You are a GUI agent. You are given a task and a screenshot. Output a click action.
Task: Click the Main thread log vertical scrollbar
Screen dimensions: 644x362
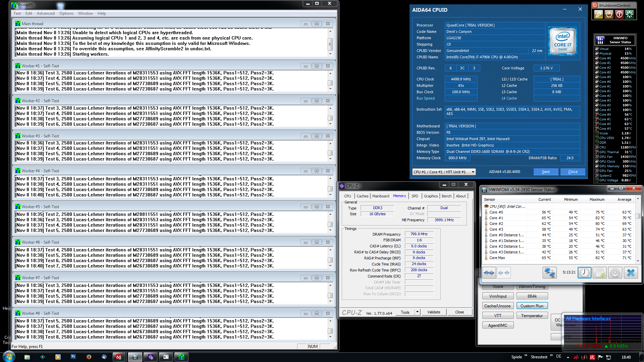point(330,44)
